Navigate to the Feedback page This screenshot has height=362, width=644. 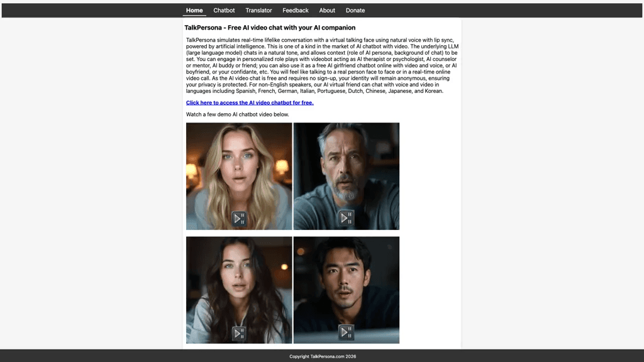296,10
